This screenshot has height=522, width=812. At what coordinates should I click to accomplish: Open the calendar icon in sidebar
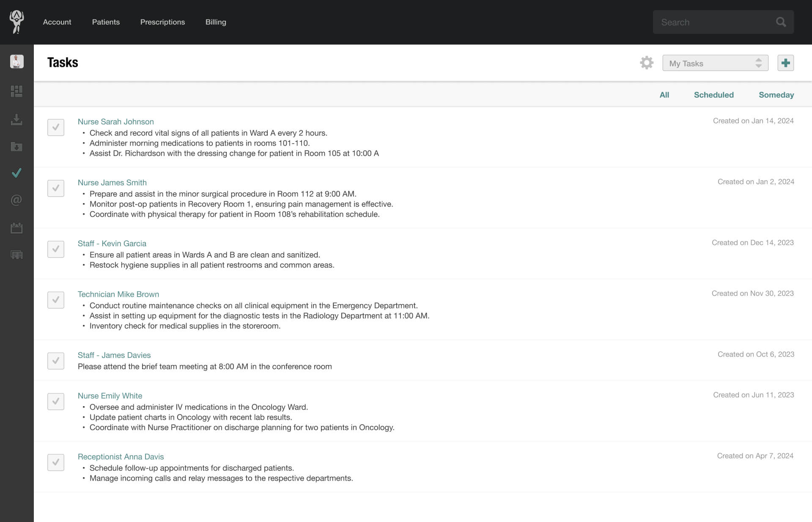(16, 228)
